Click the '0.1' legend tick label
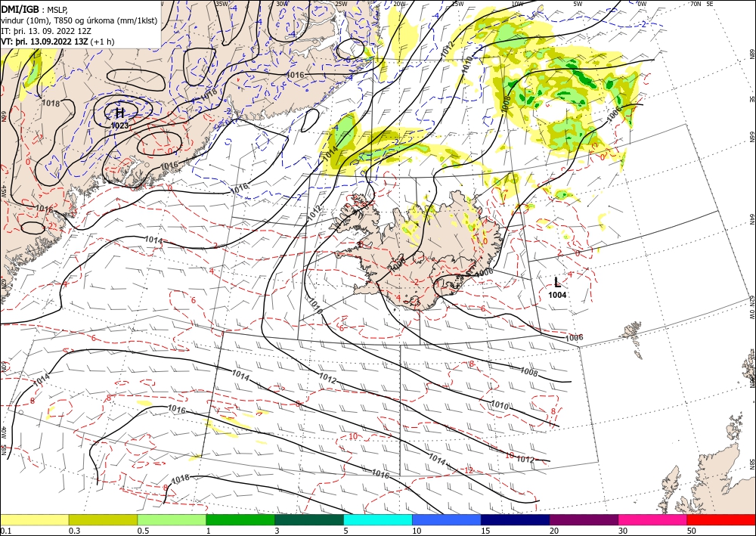Screen dimensions: 756x536 pyautogui.click(x=6, y=531)
